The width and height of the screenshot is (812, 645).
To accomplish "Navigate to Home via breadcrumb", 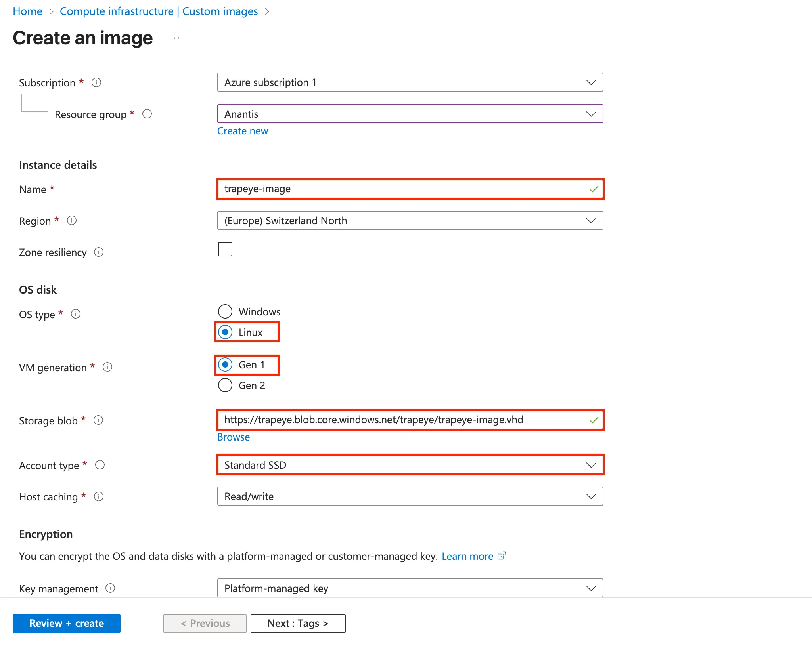I will (27, 11).
